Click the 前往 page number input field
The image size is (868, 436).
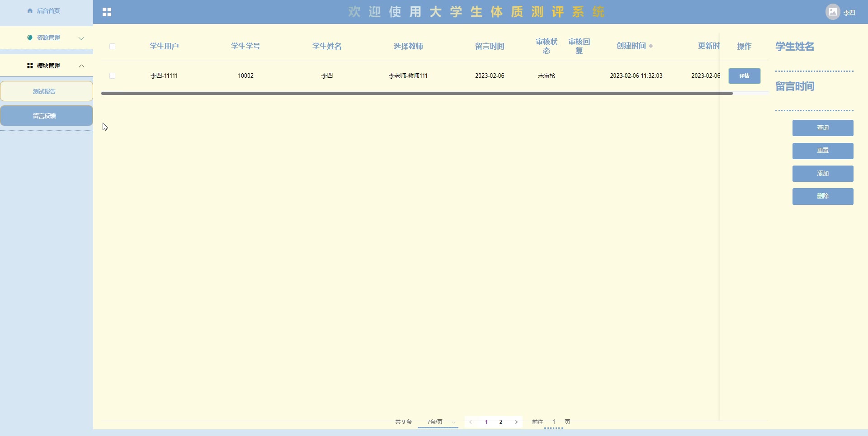(553, 422)
